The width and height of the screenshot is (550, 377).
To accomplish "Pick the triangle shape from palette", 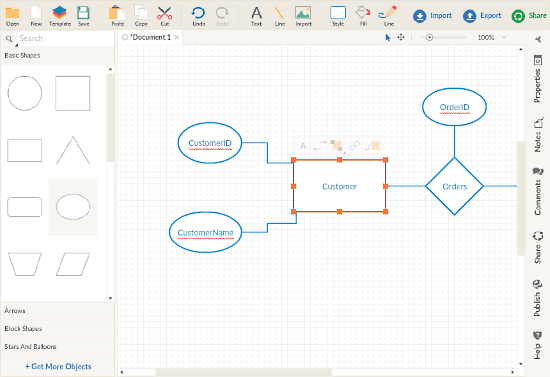I will coord(73,150).
